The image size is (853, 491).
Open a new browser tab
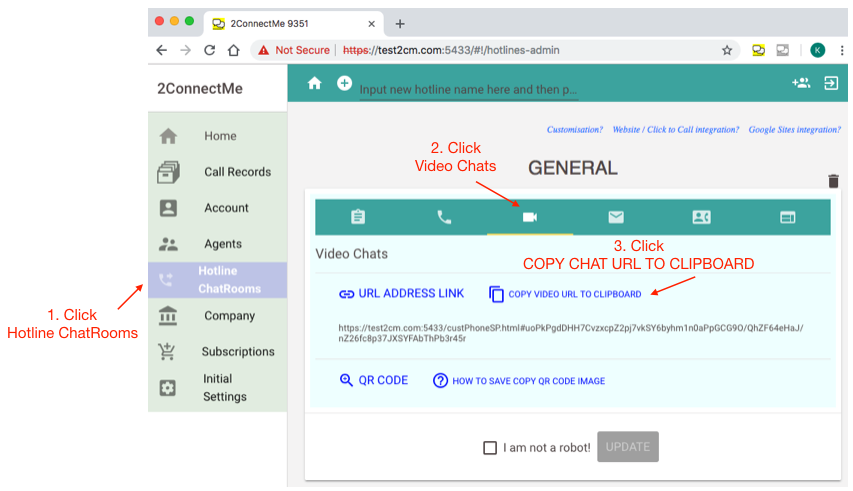coord(400,24)
